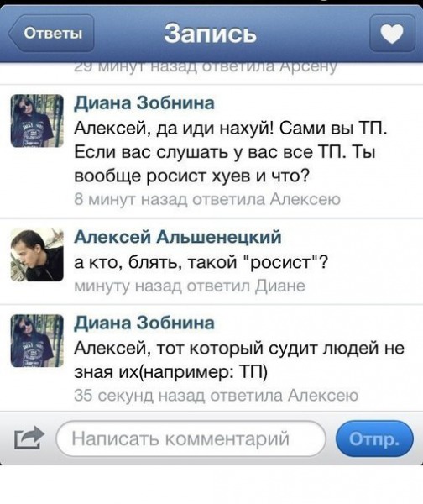This screenshot has height=504, width=423.
Task: Tap '8 минут назад ответила Алексею' timestamp
Action: [207, 199]
